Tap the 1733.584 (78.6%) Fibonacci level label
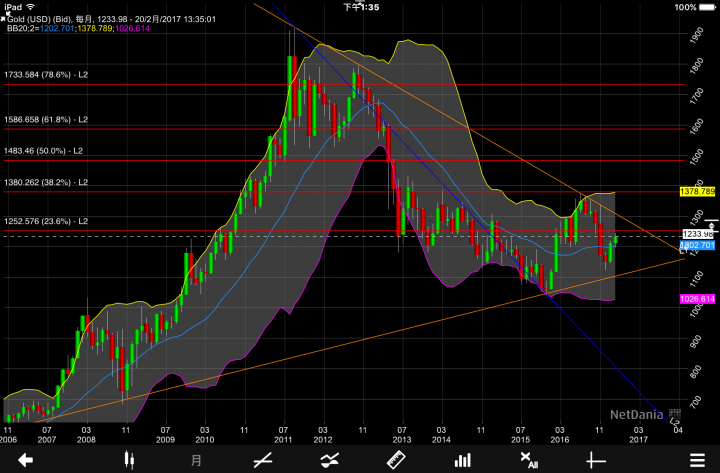Image resolution: width=720 pixels, height=473 pixels. point(47,75)
